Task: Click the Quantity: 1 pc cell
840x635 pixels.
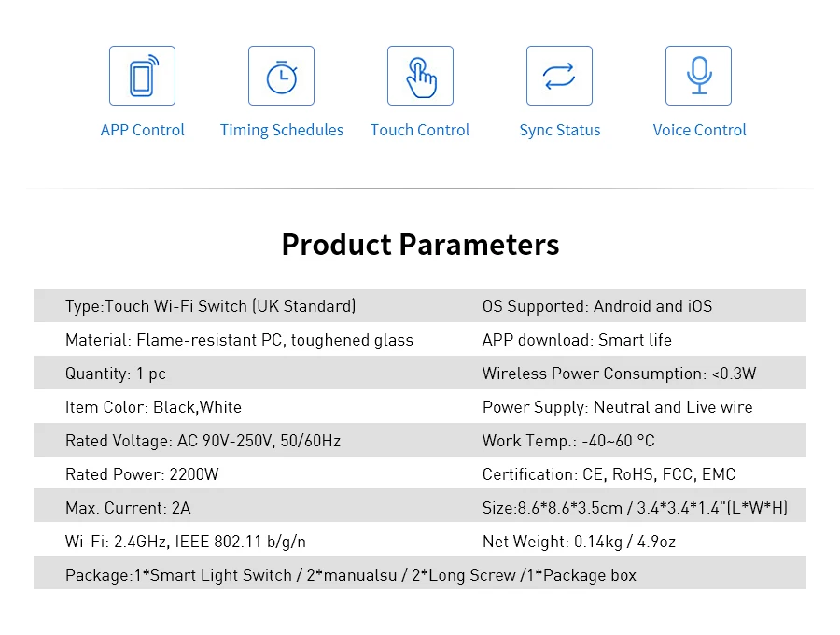Action: tap(116, 374)
